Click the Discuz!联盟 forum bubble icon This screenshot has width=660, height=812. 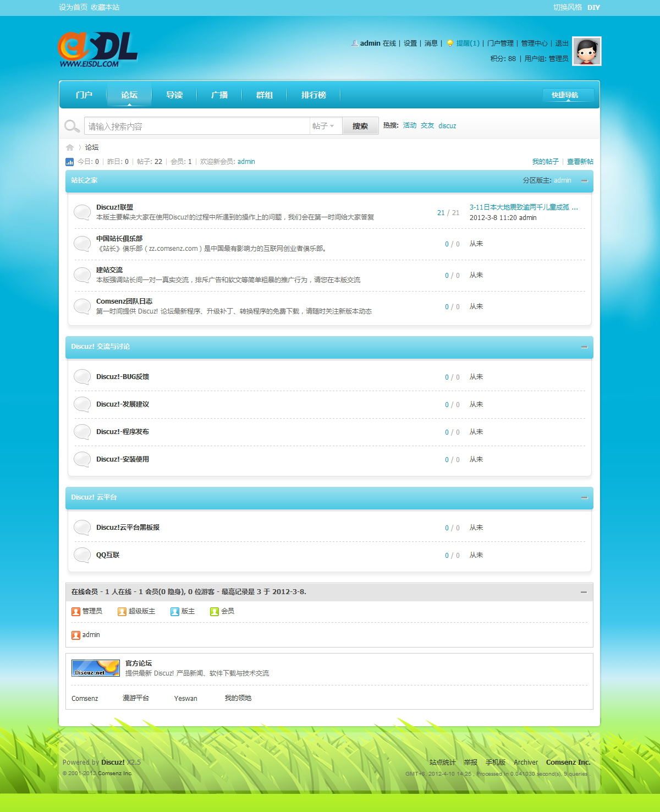click(82, 212)
